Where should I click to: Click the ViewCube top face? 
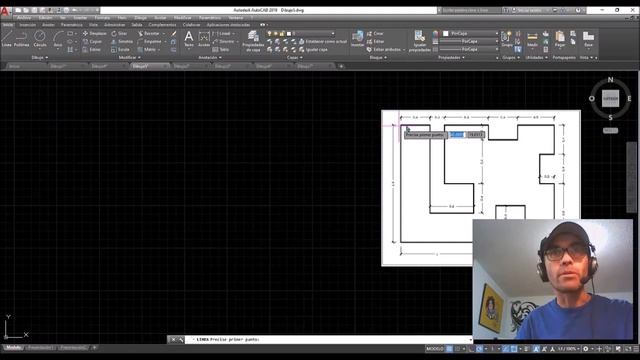611,98
